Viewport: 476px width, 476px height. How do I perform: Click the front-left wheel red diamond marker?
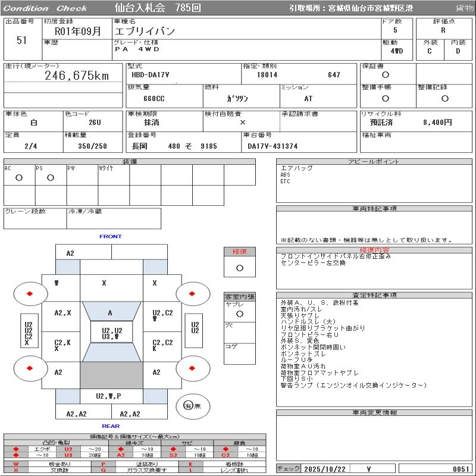click(x=30, y=293)
